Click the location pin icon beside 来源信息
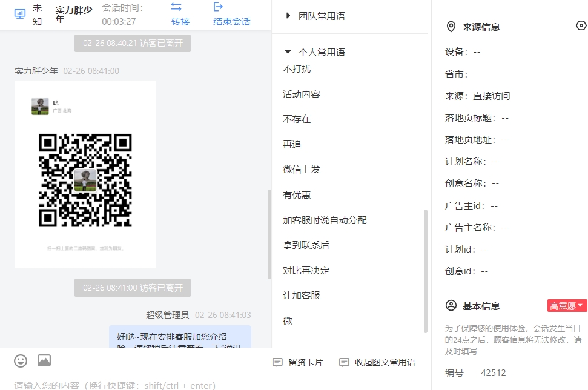The width and height of the screenshot is (588, 390). pyautogui.click(x=451, y=27)
